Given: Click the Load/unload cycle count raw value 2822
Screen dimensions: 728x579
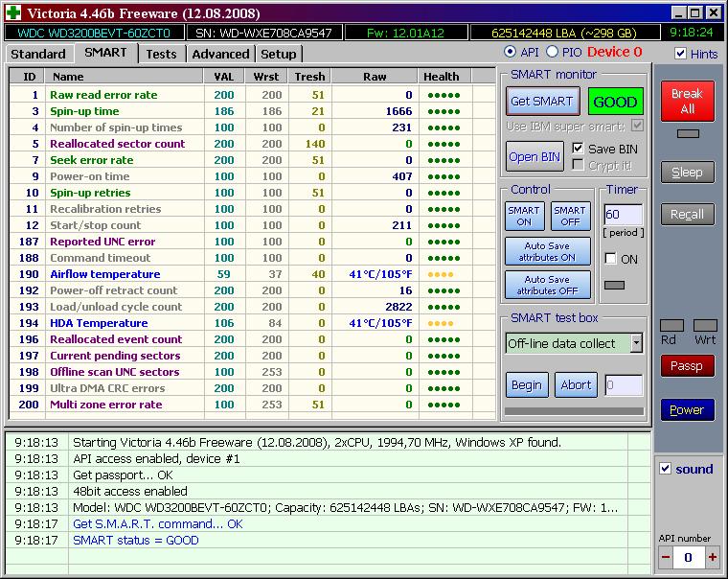Looking at the screenshot, I should coord(398,307).
